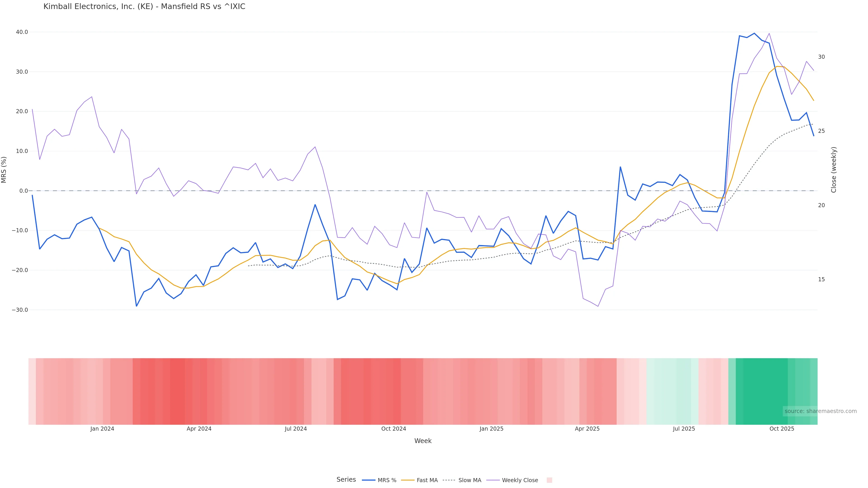This screenshot has width=868, height=488.
Task: Click the "Week" x-axis title
Action: pyautogui.click(x=423, y=441)
